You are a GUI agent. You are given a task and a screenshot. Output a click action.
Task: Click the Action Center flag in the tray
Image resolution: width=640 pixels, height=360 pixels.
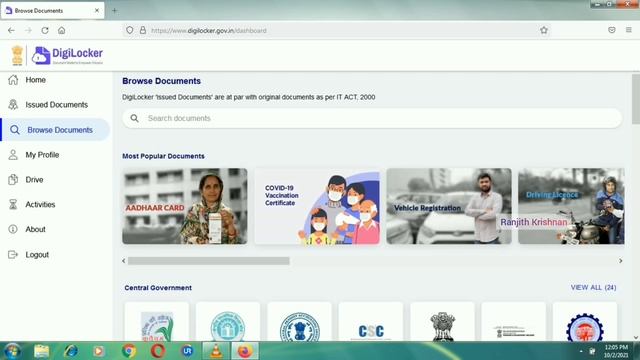click(x=592, y=351)
